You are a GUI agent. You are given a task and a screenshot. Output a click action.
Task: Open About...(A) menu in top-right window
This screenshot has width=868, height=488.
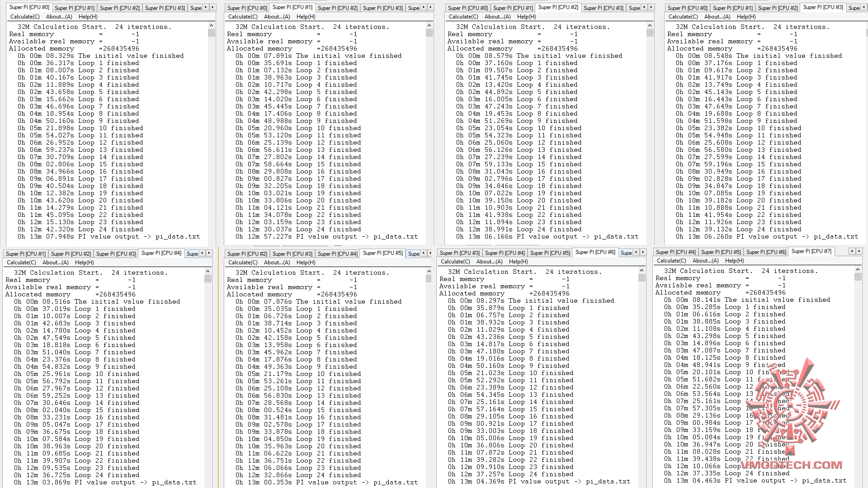717,17
